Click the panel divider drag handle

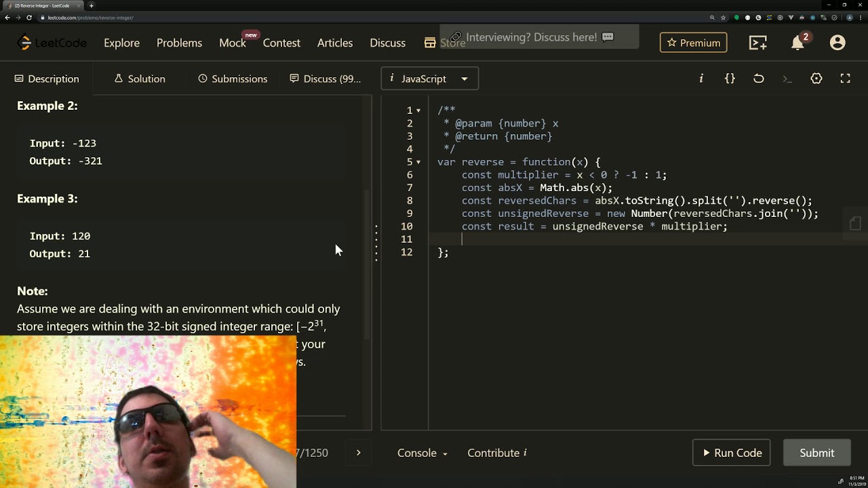376,243
